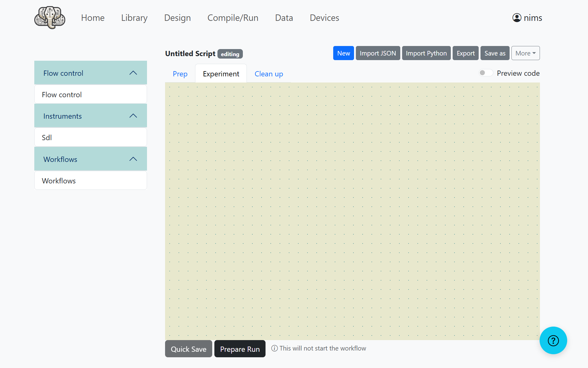The image size is (588, 368).
Task: Click the New script button
Action: tap(343, 53)
